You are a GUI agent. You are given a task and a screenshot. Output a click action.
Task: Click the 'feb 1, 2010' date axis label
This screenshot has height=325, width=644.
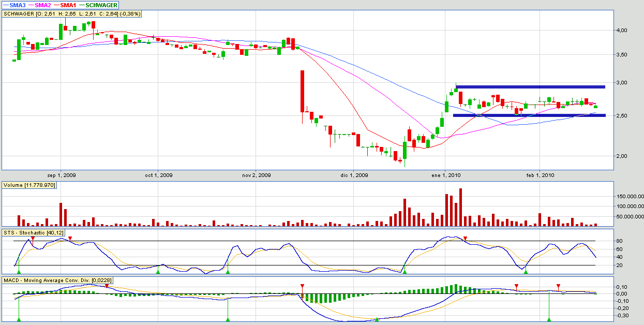(540, 175)
